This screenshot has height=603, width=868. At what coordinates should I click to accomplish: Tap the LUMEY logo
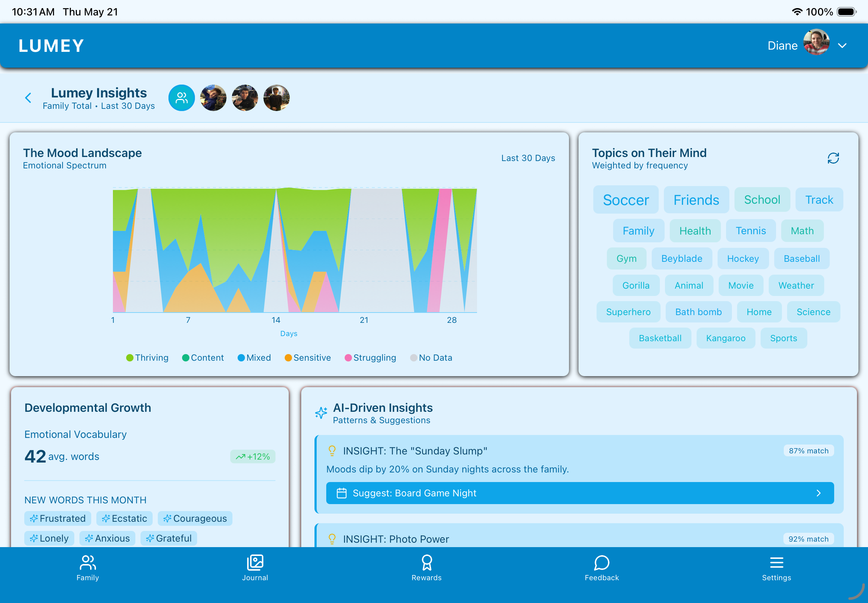[51, 46]
